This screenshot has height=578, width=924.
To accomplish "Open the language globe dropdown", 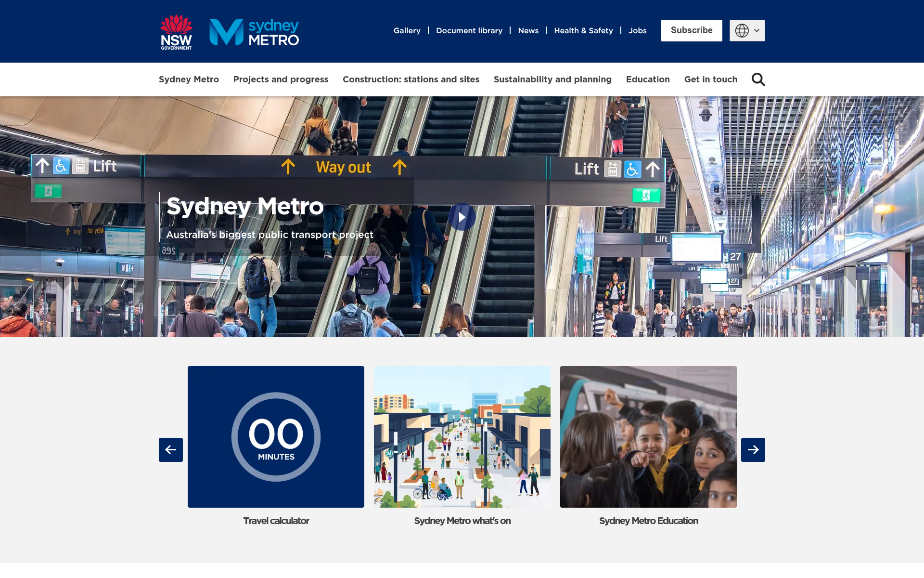I will click(x=747, y=30).
